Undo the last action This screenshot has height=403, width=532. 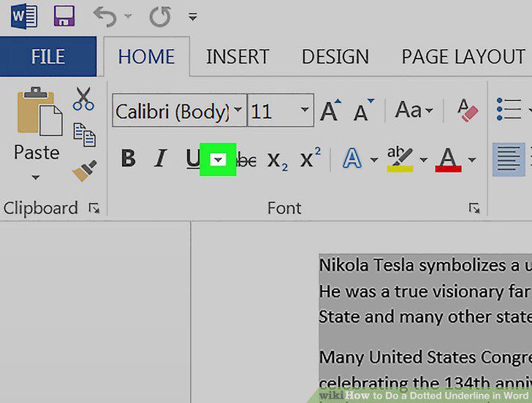click(105, 17)
